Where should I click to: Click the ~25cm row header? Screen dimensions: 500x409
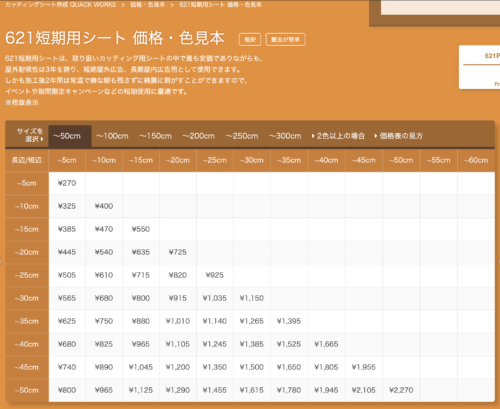[27, 275]
